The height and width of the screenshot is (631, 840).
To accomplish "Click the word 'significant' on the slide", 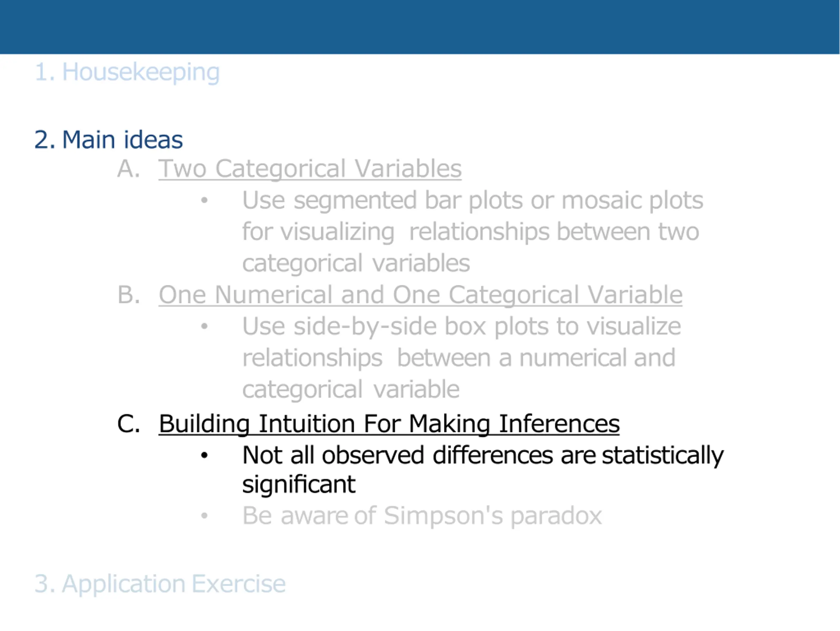I will [x=299, y=484].
